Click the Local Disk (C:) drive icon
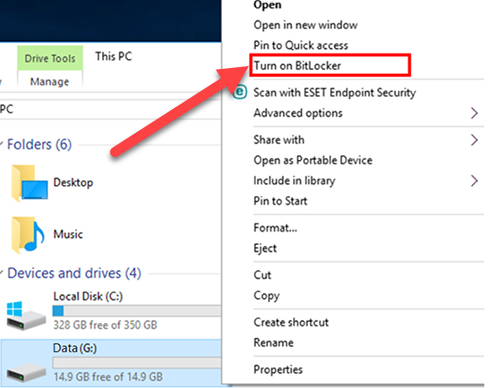 coord(26,316)
